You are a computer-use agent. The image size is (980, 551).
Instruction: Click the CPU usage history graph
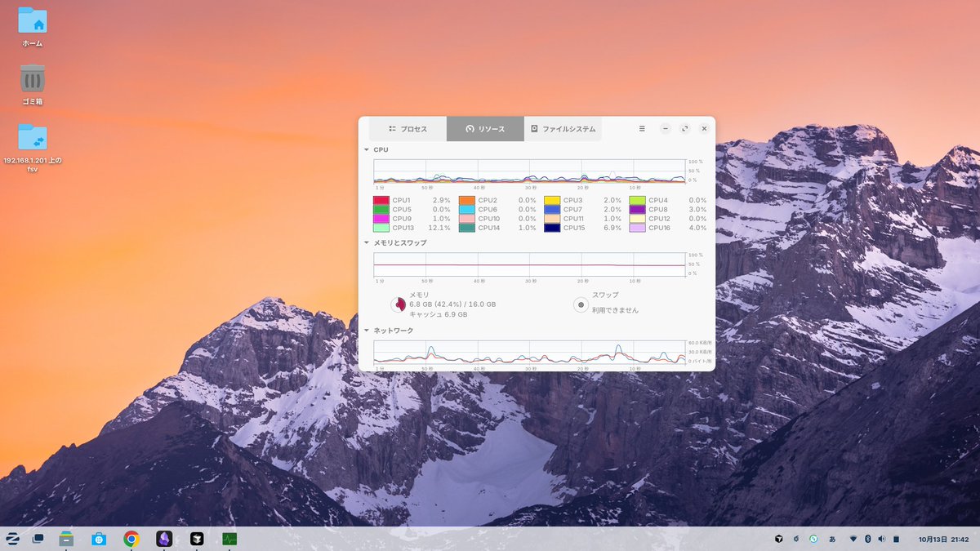(529, 171)
